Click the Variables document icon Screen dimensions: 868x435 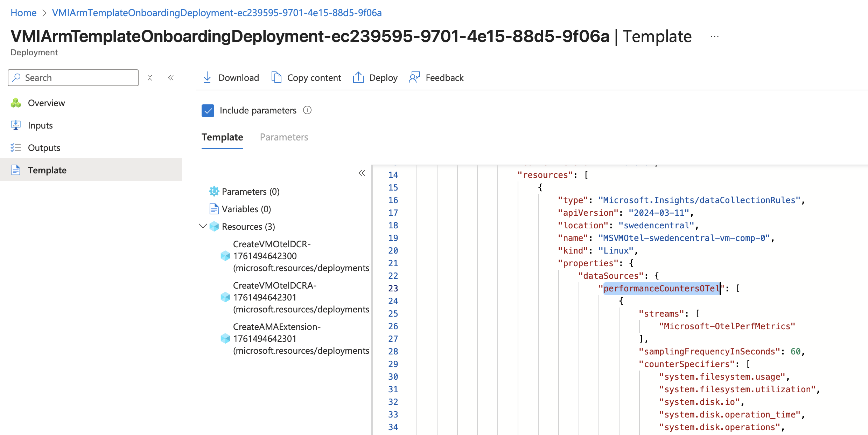pos(215,209)
